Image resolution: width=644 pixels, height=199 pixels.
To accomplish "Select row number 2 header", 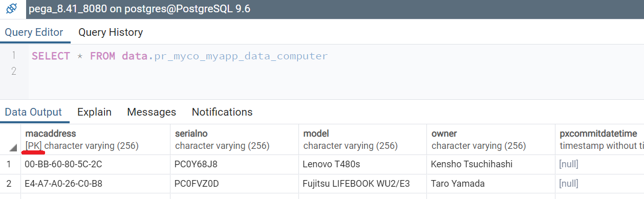I will tap(10, 184).
